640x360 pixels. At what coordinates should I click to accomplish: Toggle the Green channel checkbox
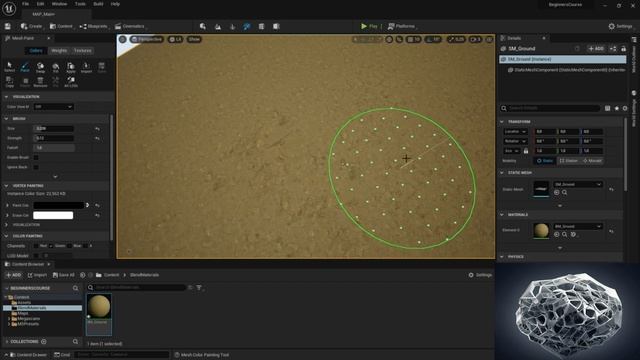coord(51,246)
